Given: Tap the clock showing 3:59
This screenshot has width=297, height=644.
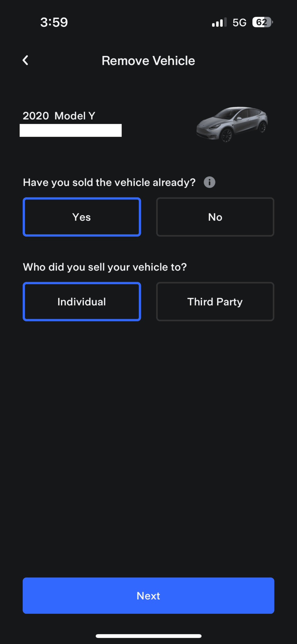Looking at the screenshot, I should [54, 22].
